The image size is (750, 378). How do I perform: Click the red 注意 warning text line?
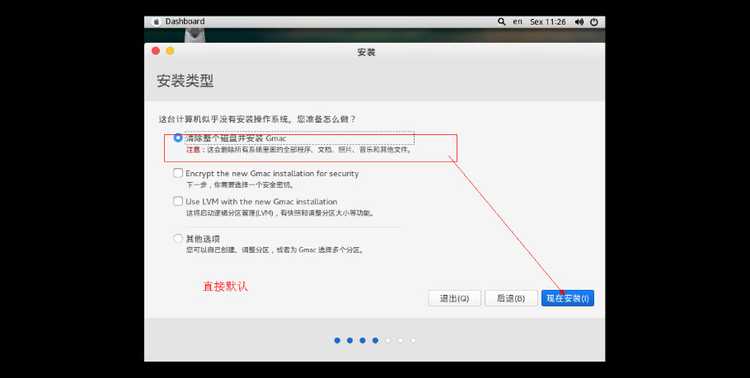(299, 150)
